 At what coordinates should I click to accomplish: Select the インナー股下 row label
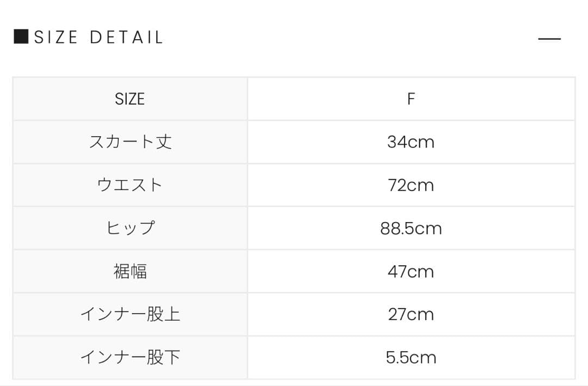pos(130,357)
